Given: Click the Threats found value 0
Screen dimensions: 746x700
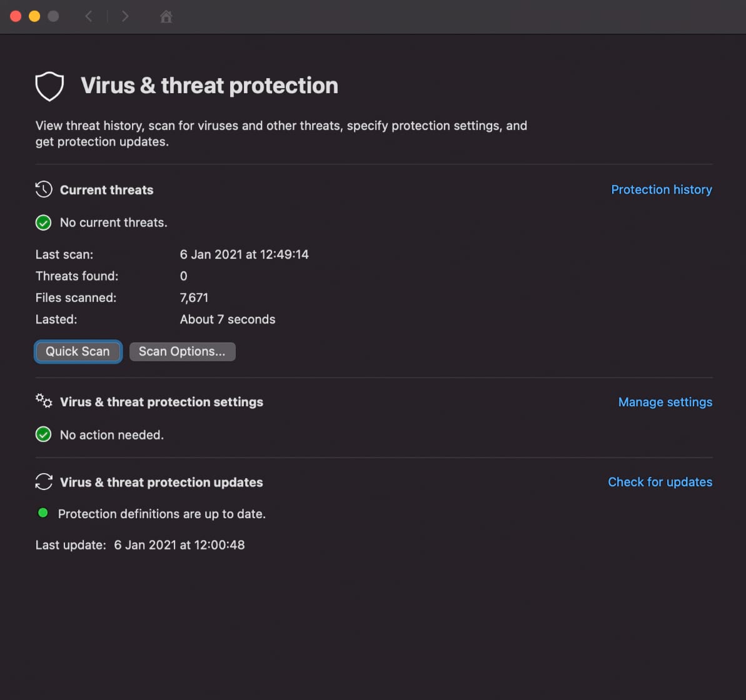Looking at the screenshot, I should [184, 276].
